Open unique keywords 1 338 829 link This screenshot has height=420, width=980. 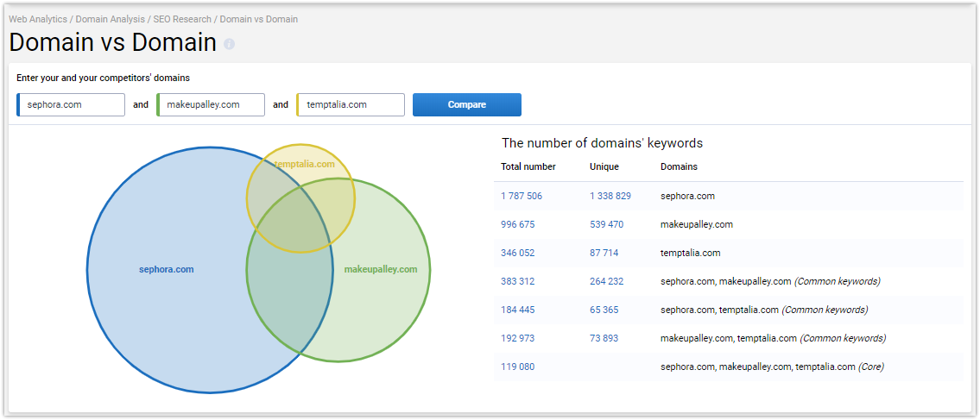pyautogui.click(x=610, y=196)
